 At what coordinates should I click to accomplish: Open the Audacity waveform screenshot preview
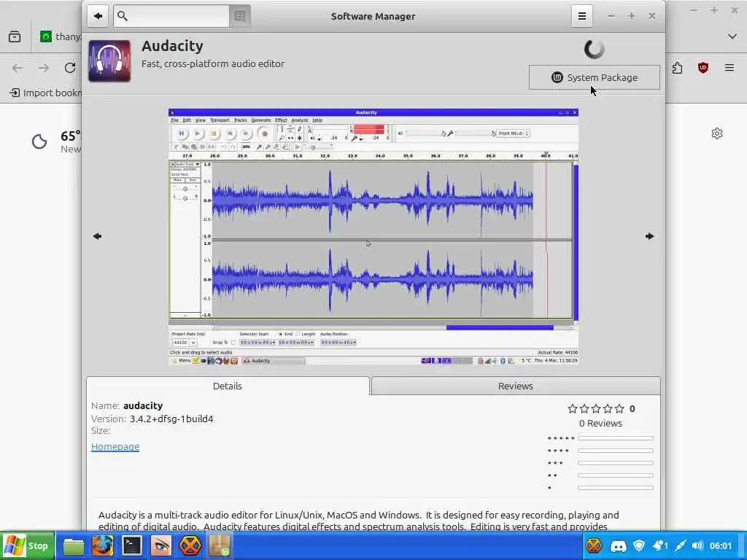point(373,237)
